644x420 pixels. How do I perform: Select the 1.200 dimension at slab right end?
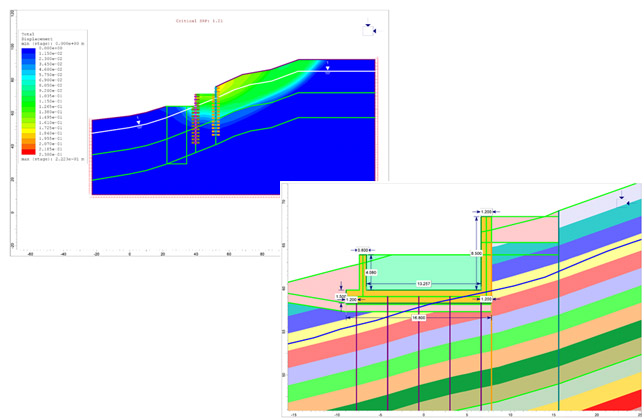[x=486, y=299]
